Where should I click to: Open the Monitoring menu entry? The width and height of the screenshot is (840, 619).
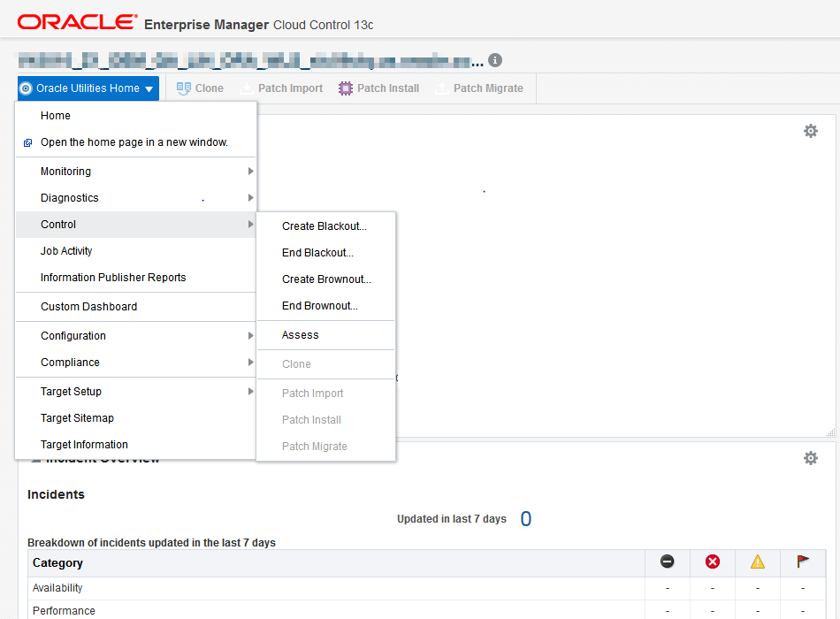click(x=135, y=172)
